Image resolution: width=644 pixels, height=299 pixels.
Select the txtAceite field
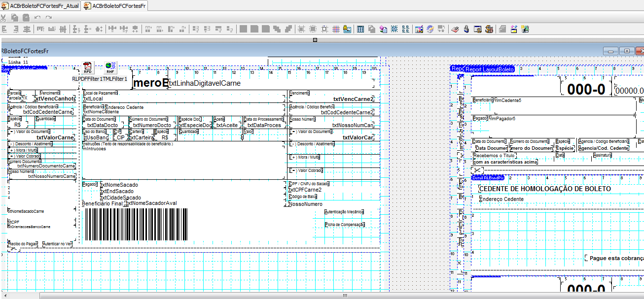coord(227,125)
